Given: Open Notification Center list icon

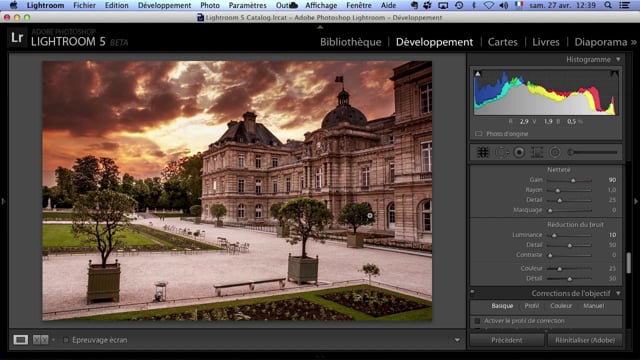Looking at the screenshot, I should tap(624, 5).
